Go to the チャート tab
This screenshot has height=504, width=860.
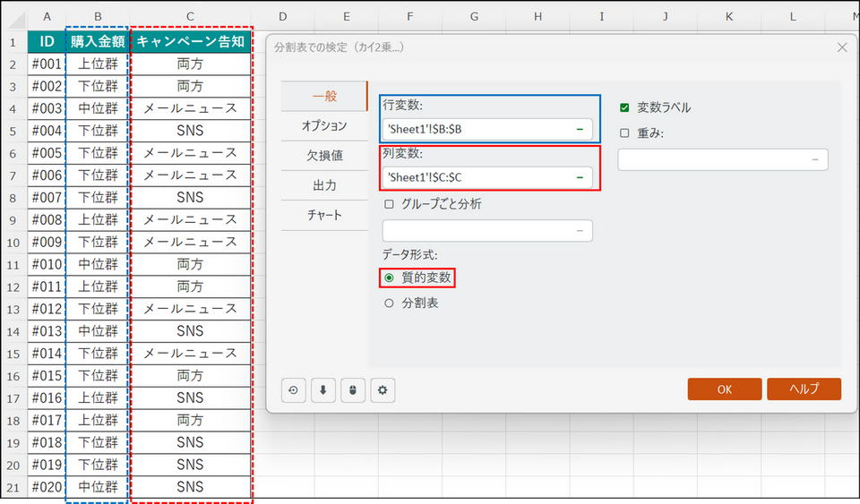(x=324, y=215)
